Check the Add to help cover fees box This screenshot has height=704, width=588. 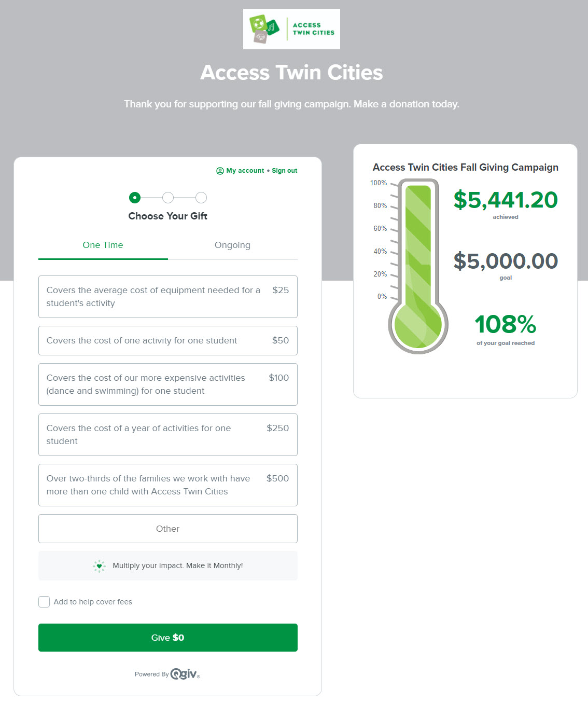coord(44,602)
